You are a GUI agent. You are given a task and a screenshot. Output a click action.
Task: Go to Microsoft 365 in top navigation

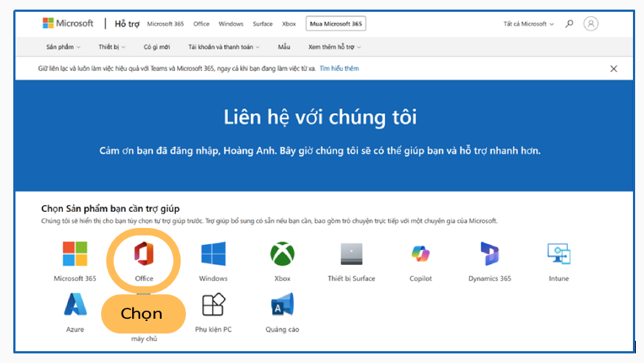165,24
